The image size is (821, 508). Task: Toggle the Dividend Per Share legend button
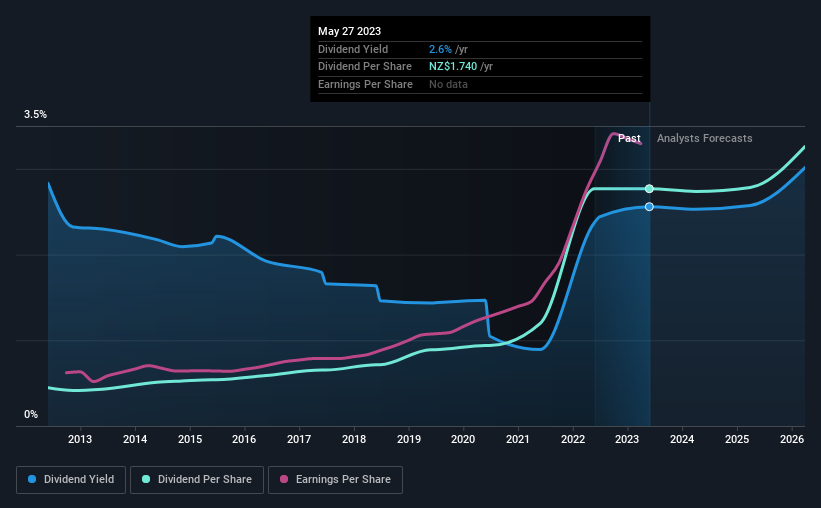pyautogui.click(x=197, y=480)
